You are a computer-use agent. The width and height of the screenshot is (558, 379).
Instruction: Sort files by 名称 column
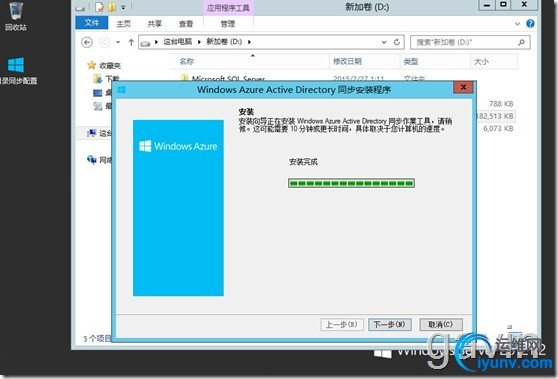coord(249,62)
